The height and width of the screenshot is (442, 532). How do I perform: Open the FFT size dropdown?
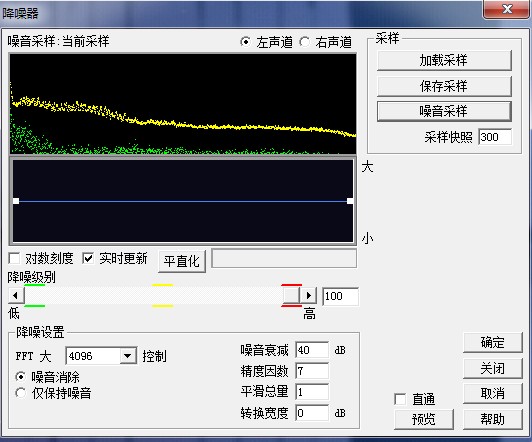[x=128, y=356]
